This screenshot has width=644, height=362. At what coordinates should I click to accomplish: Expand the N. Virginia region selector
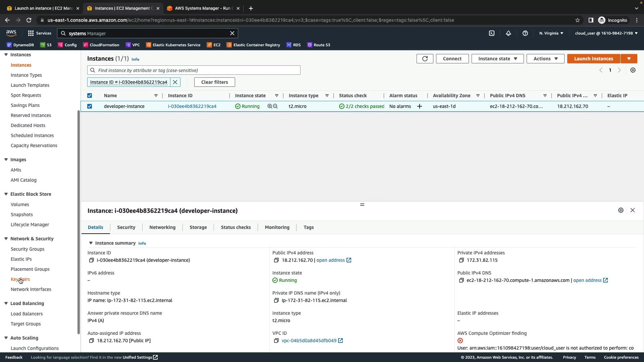[551, 33]
